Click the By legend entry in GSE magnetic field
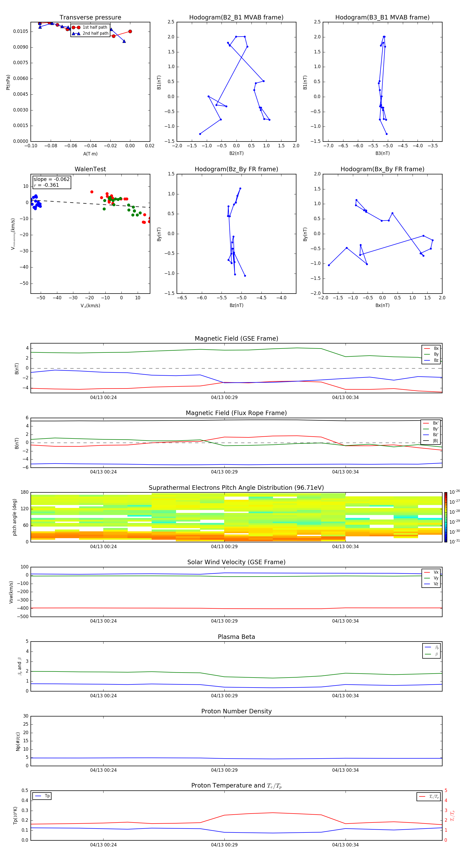 coord(431,354)
